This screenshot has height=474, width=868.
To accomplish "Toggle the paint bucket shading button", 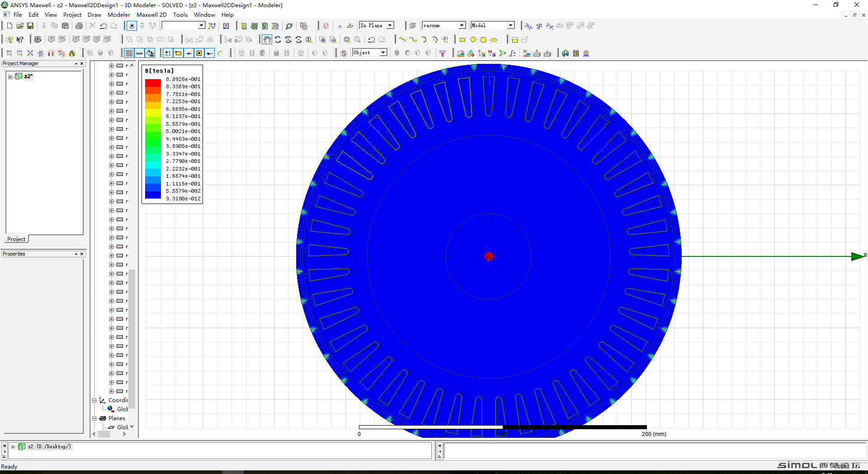I will pyautogui.click(x=150, y=53).
